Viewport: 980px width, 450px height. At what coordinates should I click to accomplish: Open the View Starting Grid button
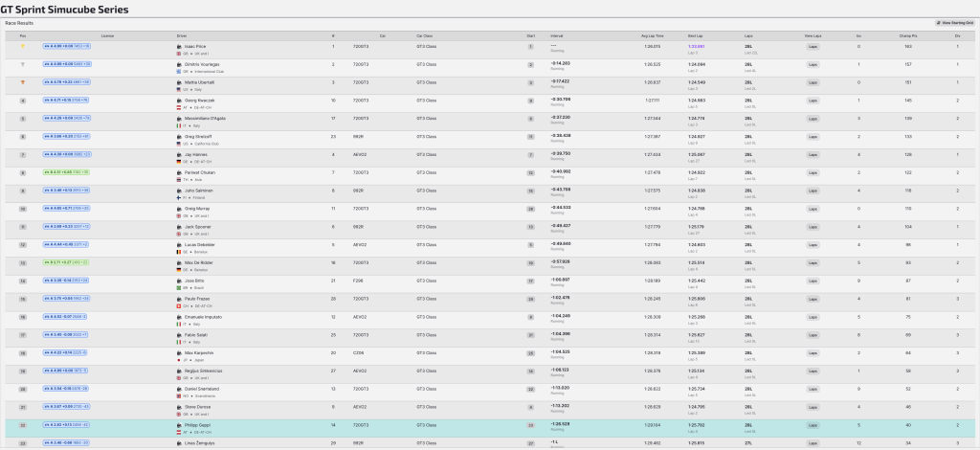coord(954,23)
